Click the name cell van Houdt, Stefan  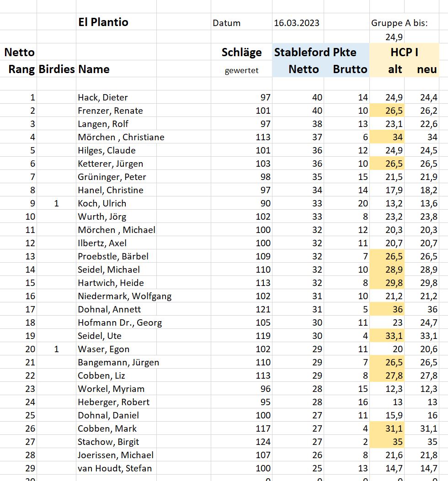(x=116, y=468)
